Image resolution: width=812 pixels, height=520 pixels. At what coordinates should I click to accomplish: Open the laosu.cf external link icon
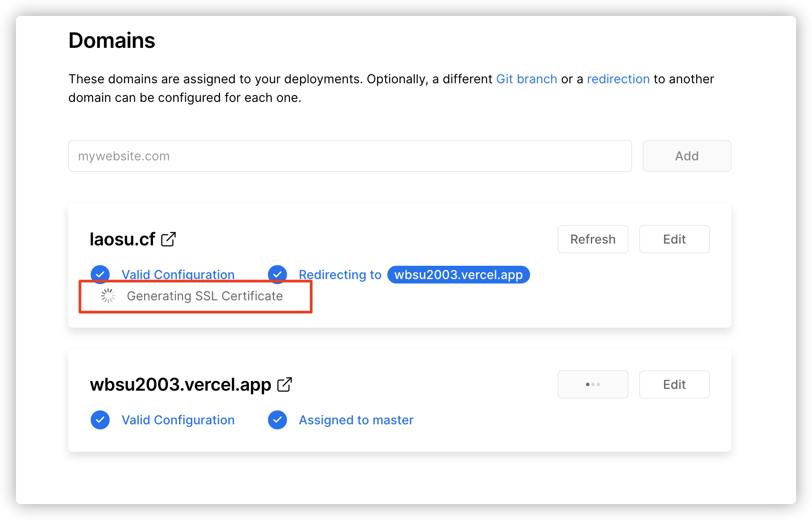point(168,239)
